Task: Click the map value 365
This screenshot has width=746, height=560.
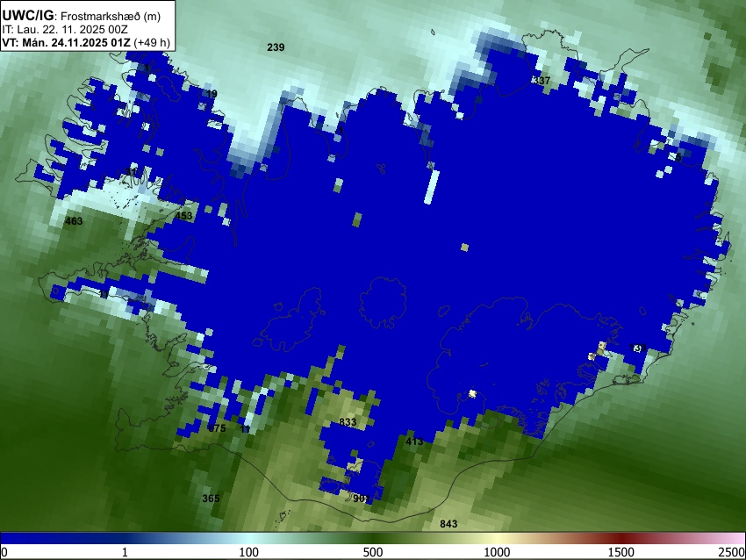Action: pyautogui.click(x=211, y=499)
